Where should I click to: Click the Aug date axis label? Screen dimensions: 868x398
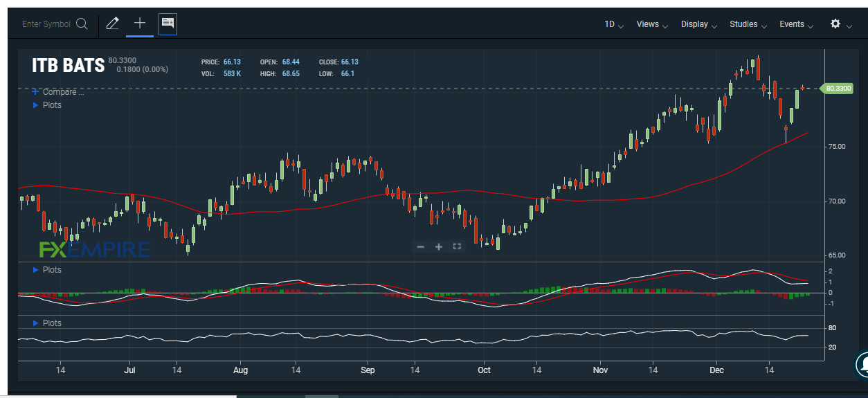240,370
